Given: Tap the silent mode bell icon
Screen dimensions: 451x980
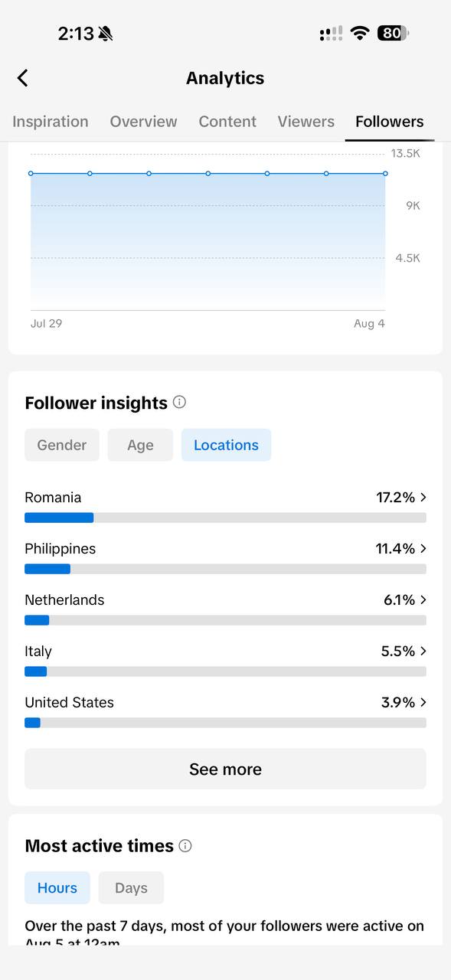Looking at the screenshot, I should 106,34.
